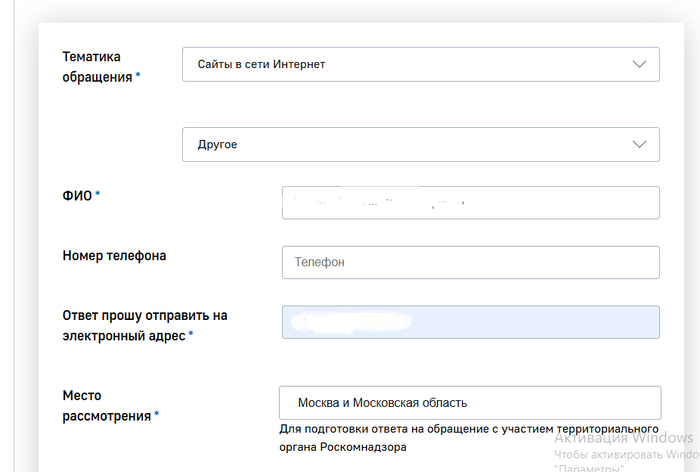Image resolution: width=700 pixels, height=472 pixels.
Task: Open the 'Москва и Московская область' selector
Action: pos(470,403)
